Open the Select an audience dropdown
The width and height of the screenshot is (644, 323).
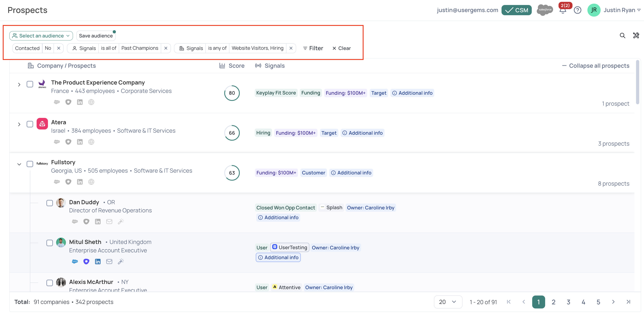point(41,36)
